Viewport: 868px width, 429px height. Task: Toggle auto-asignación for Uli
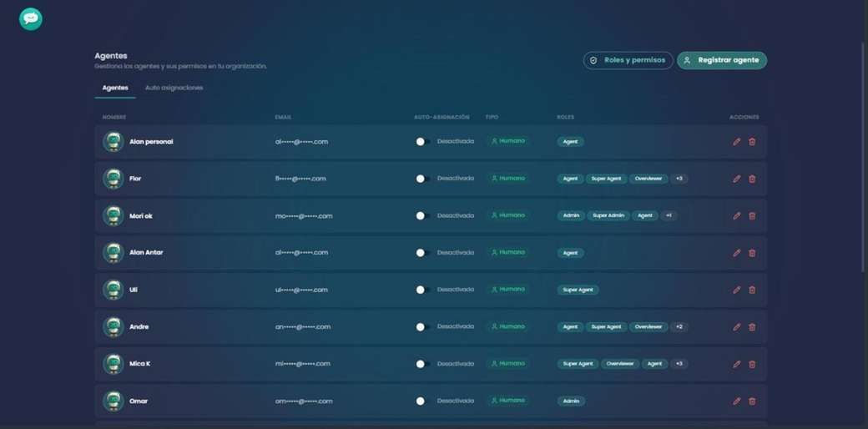(423, 290)
